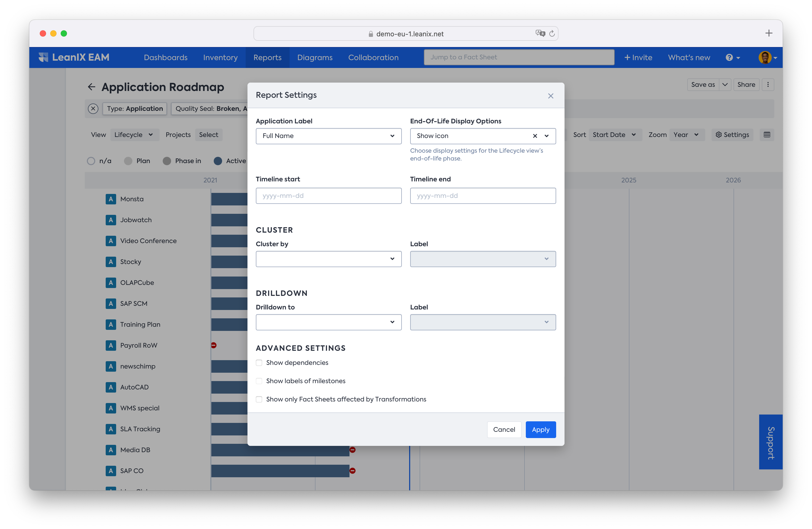The height and width of the screenshot is (529, 812).
Task: Open the Inventory menu
Action: [x=220, y=57]
